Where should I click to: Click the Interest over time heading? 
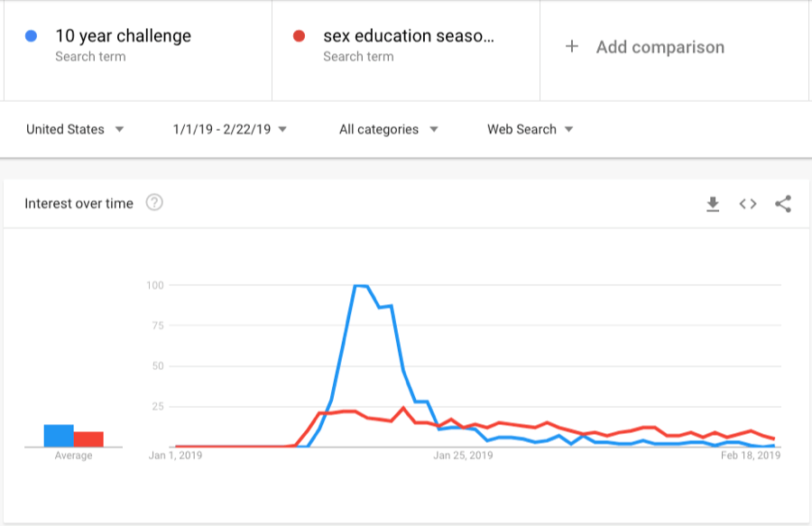(x=78, y=204)
